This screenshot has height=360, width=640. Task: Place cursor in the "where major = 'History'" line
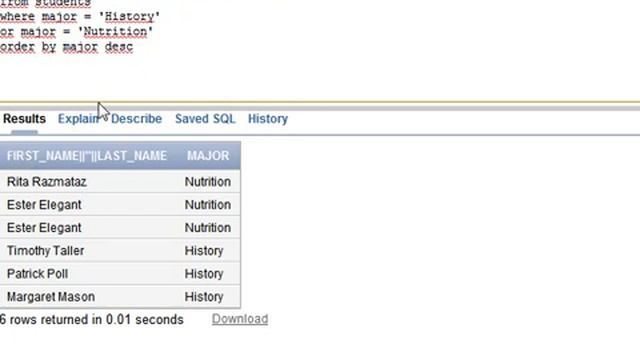pyautogui.click(x=80, y=17)
